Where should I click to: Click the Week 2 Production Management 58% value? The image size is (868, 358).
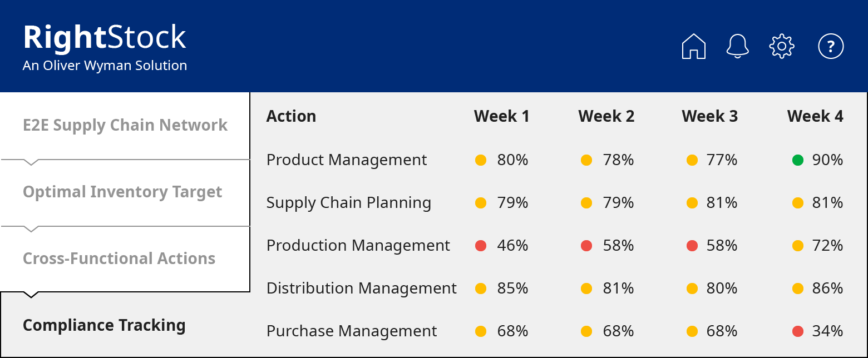point(618,246)
